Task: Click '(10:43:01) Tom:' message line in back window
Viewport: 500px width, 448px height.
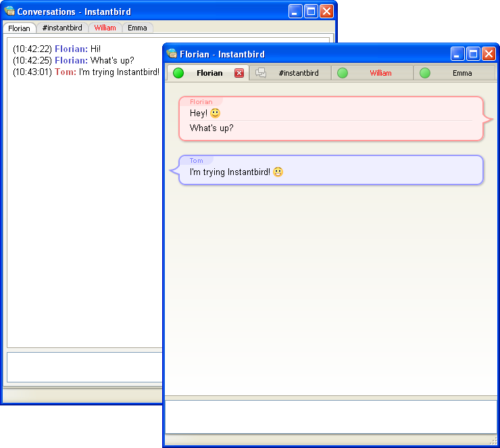Action: 86,72
